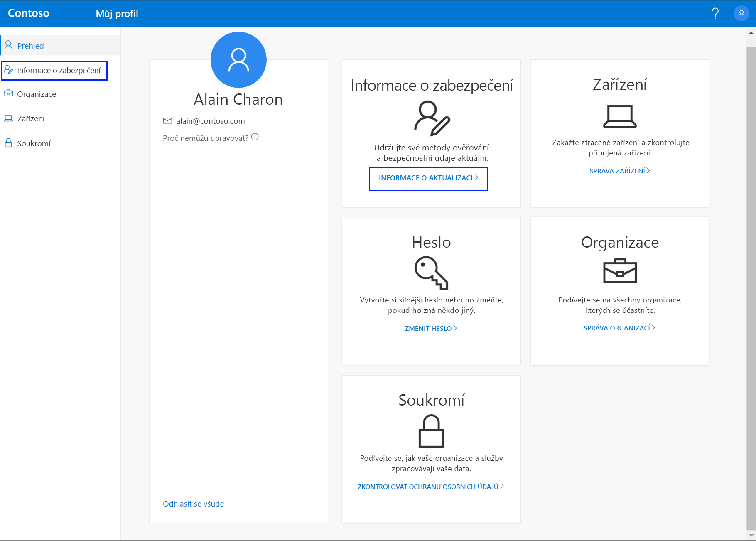Click the info icon after Proč nemůžu upravovat
Screen dimensions: 756x541
tap(255, 137)
